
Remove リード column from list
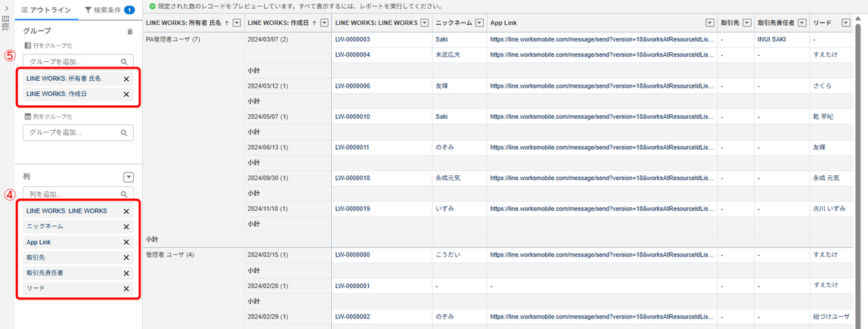126,289
